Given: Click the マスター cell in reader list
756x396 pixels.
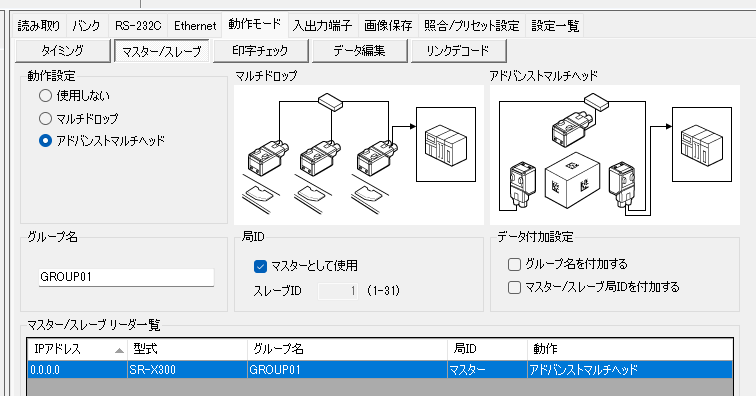Looking at the screenshot, I should click(487, 370).
